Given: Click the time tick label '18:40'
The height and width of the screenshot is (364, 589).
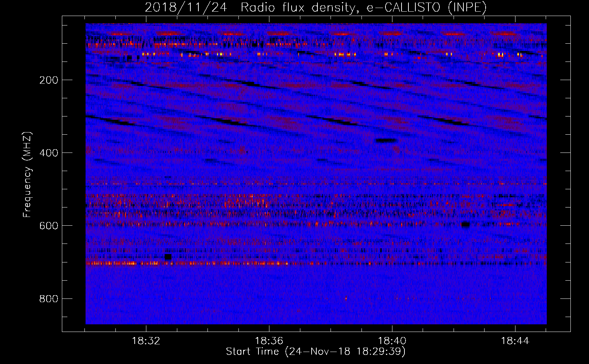Looking at the screenshot, I should pos(392,341).
